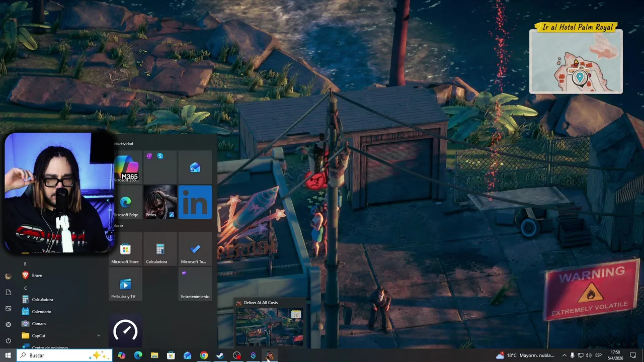Click the Deliver At All Costs preview title

(261, 303)
